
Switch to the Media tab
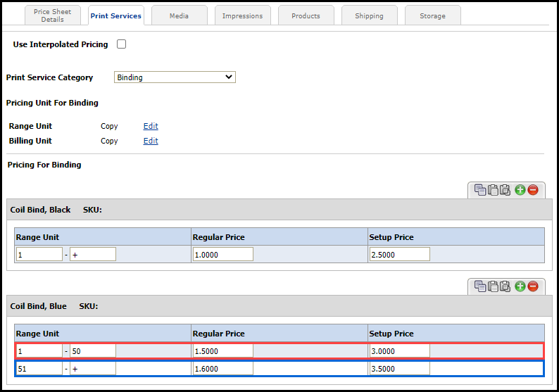(179, 15)
